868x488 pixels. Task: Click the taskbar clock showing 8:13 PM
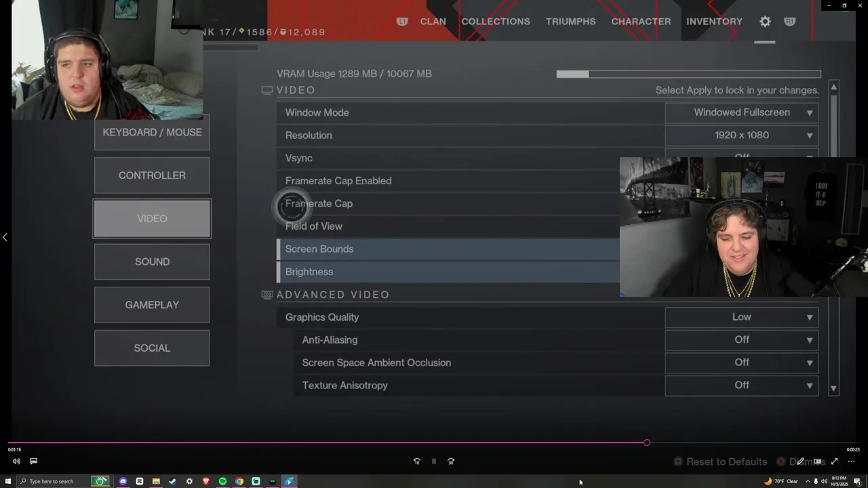839,481
